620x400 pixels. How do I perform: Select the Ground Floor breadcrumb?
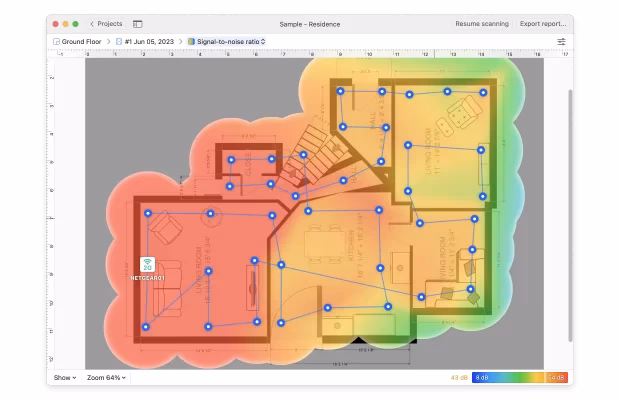pos(82,42)
